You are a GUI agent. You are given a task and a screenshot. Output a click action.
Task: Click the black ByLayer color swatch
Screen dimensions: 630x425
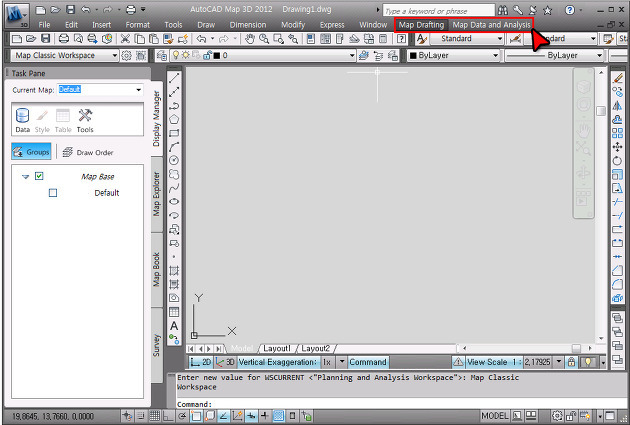point(413,55)
